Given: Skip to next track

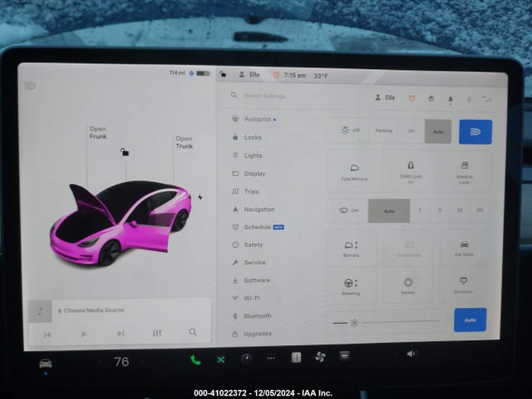Looking at the screenshot, I should (121, 333).
